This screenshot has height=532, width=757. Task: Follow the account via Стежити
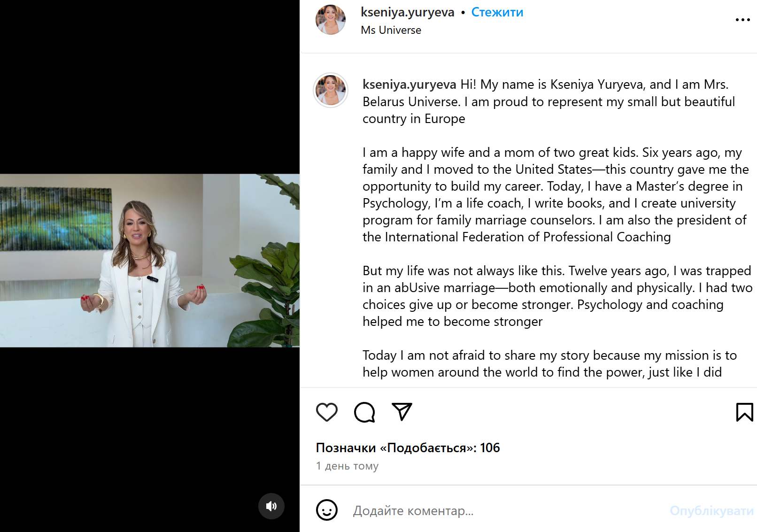[497, 12]
